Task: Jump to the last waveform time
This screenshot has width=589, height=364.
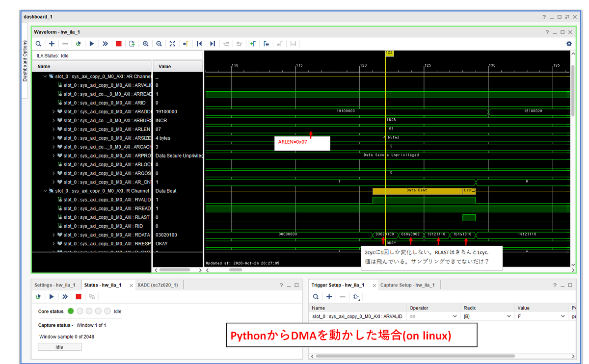Action: [x=213, y=44]
